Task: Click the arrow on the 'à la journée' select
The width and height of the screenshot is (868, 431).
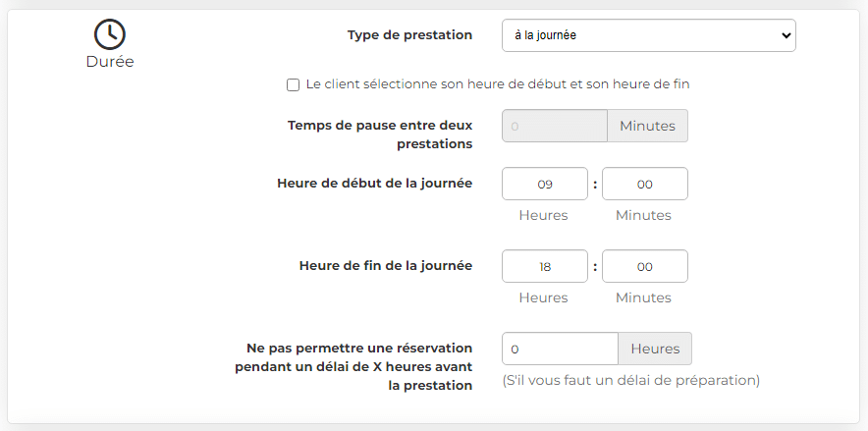Action: (x=785, y=35)
